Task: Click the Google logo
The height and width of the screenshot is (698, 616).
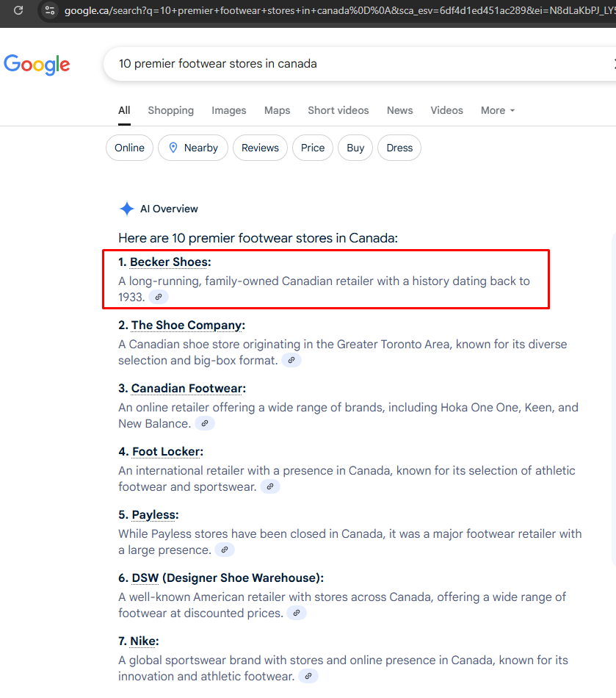Action: (37, 65)
